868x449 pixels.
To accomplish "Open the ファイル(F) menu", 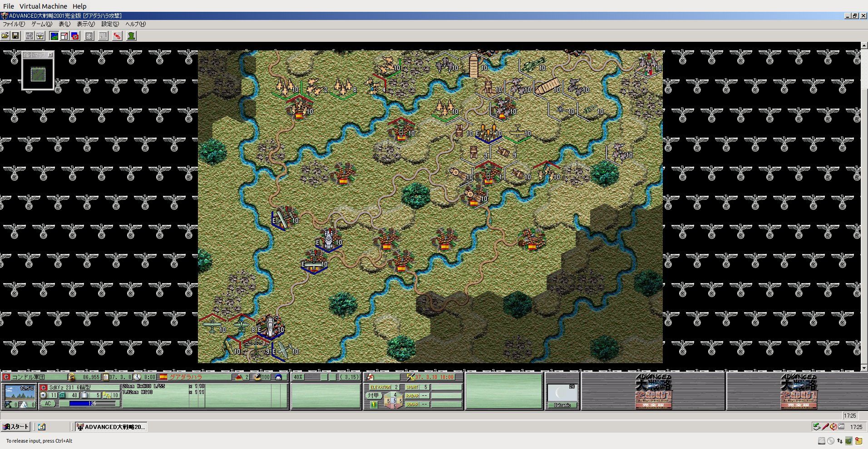I will pyautogui.click(x=14, y=24).
